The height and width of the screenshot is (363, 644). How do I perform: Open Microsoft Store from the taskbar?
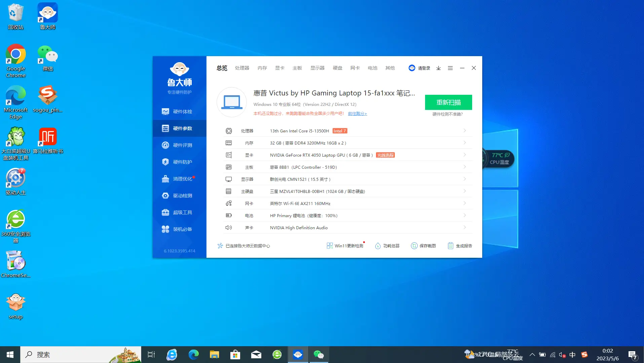click(235, 355)
